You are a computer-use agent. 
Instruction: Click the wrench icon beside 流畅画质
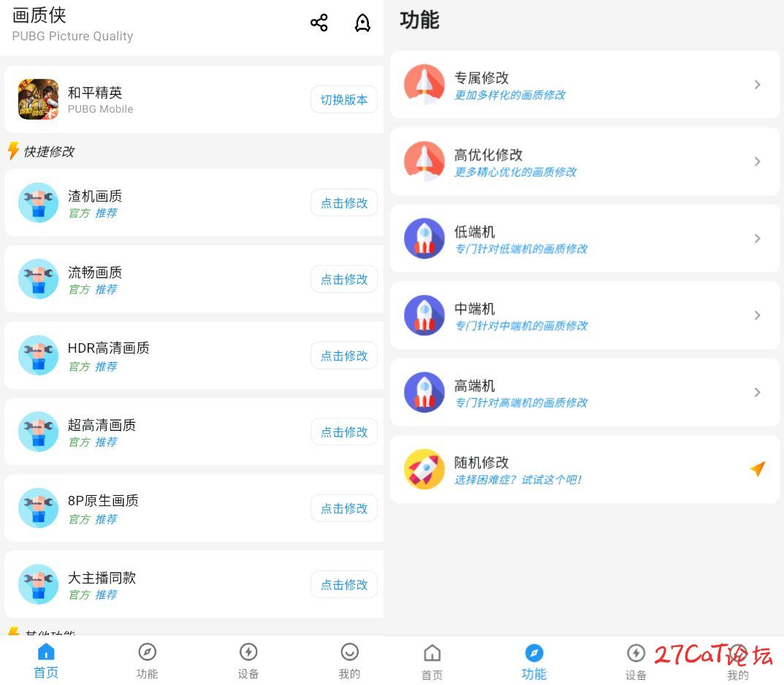pyautogui.click(x=39, y=279)
